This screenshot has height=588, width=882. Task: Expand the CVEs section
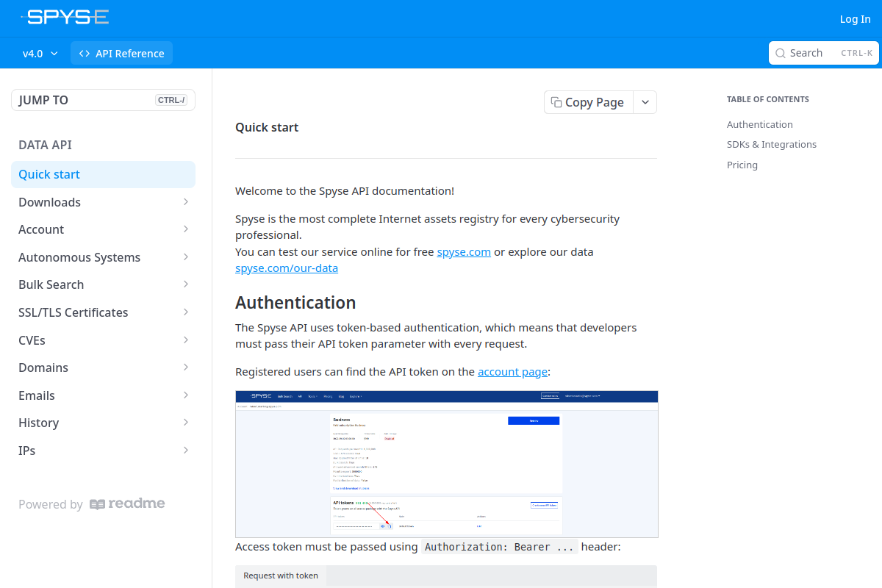coord(186,340)
